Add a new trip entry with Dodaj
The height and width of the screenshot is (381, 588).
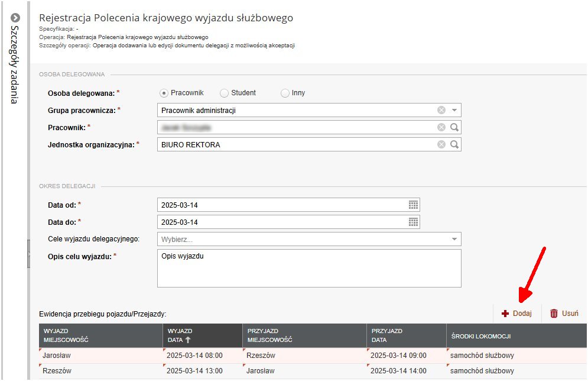point(516,314)
